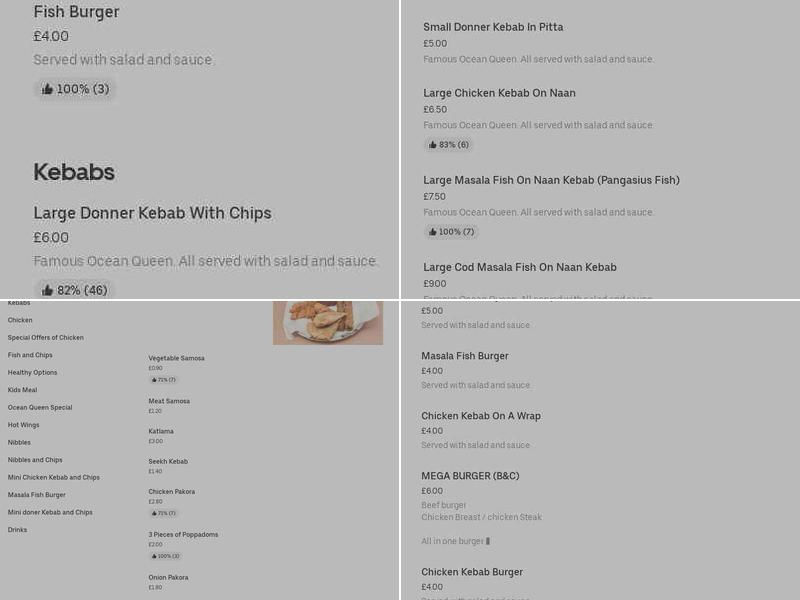This screenshot has width=800, height=600.
Task: Go to the Hot Wings section
Action: [24, 425]
